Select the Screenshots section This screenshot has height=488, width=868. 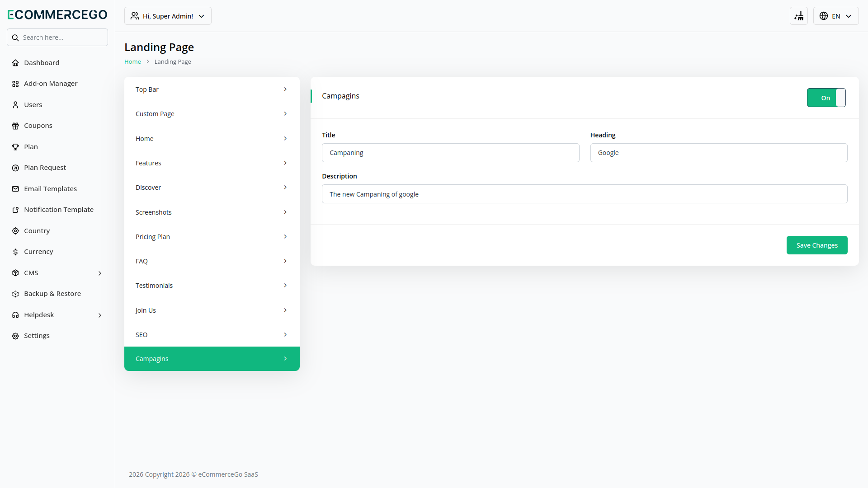(212, 212)
